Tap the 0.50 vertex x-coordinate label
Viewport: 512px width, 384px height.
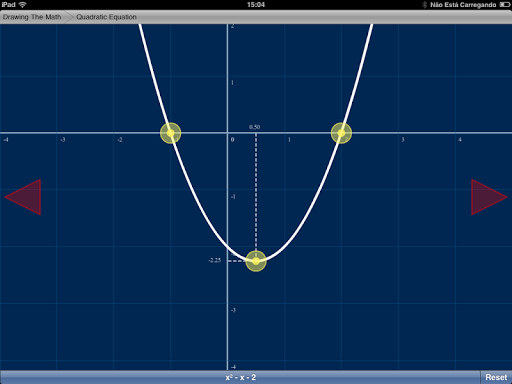click(x=255, y=127)
